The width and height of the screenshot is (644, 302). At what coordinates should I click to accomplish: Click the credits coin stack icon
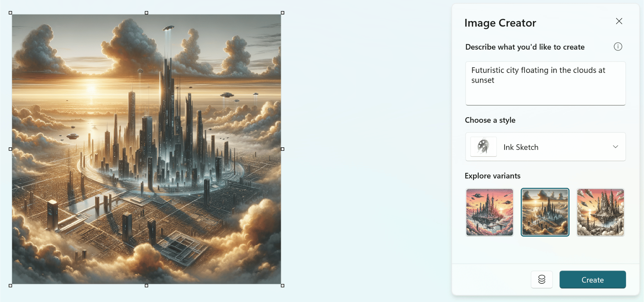(x=541, y=279)
